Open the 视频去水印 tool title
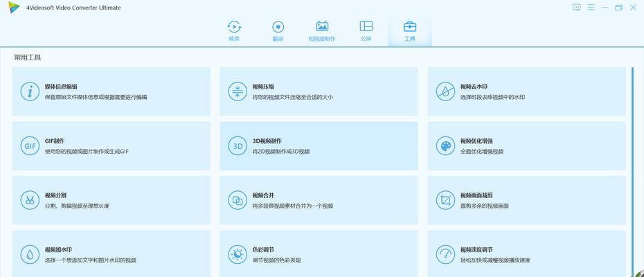The width and height of the screenshot is (644, 277). (474, 87)
